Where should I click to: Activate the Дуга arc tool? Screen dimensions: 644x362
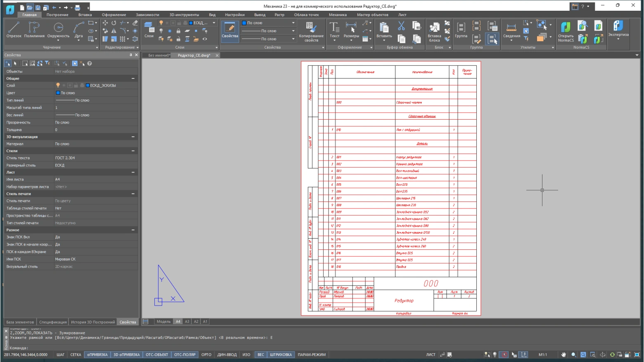click(78, 30)
